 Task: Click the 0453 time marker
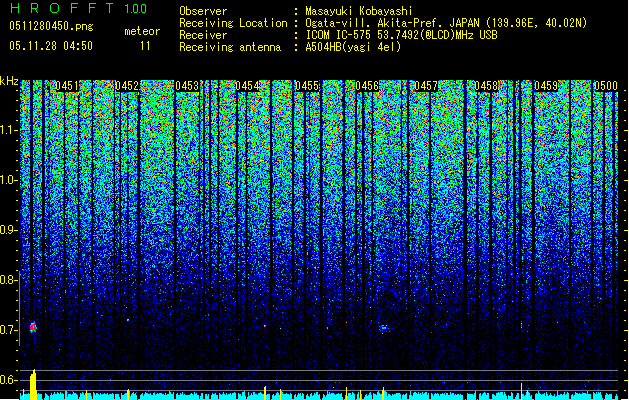(187, 86)
